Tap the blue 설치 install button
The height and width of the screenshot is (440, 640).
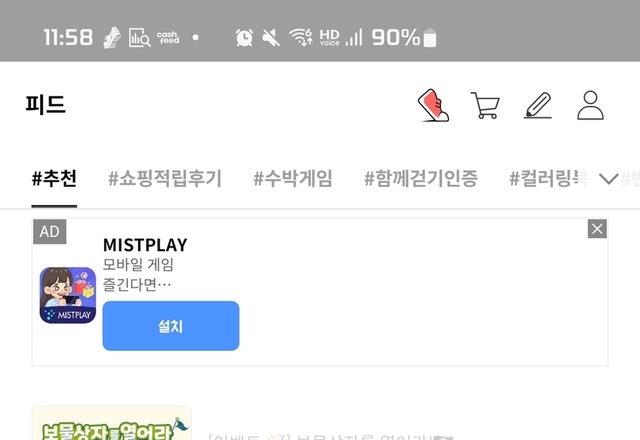click(171, 326)
